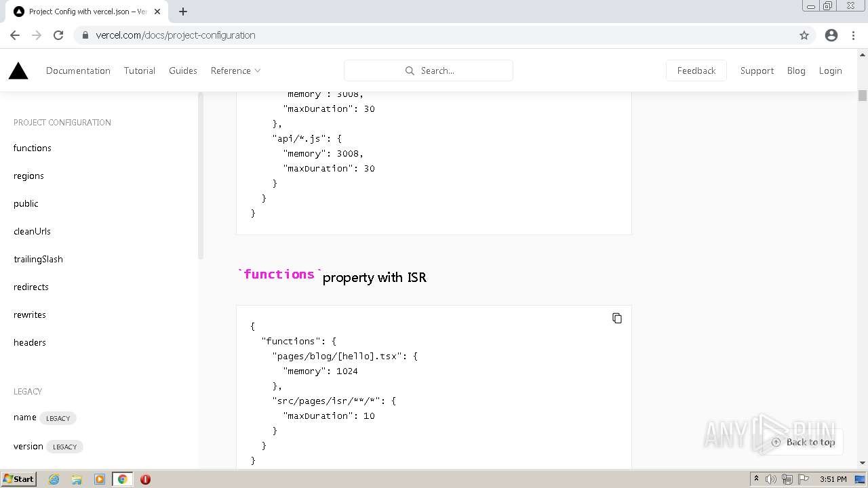Open the Tutorial page
This screenshot has width=868, height=488.
click(140, 70)
